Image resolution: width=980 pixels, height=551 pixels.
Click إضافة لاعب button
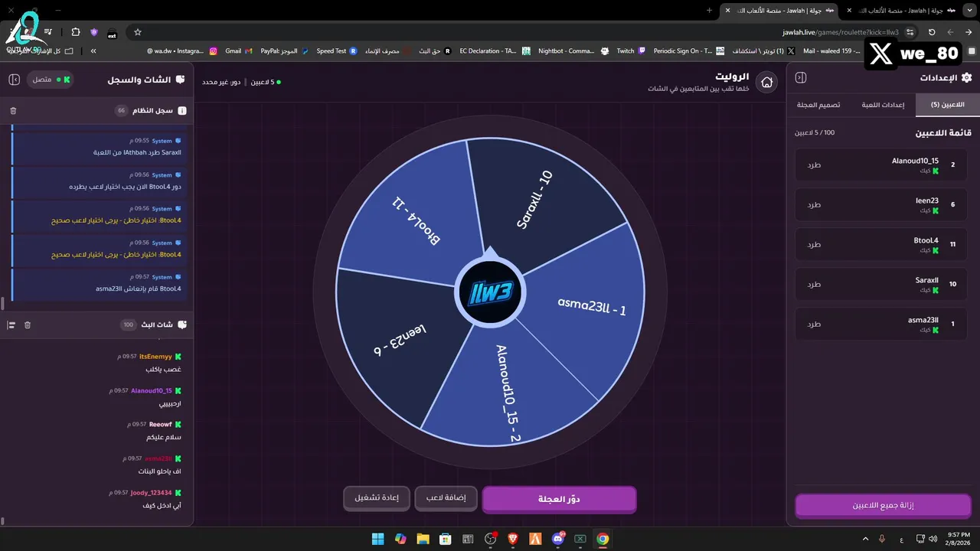click(x=446, y=498)
